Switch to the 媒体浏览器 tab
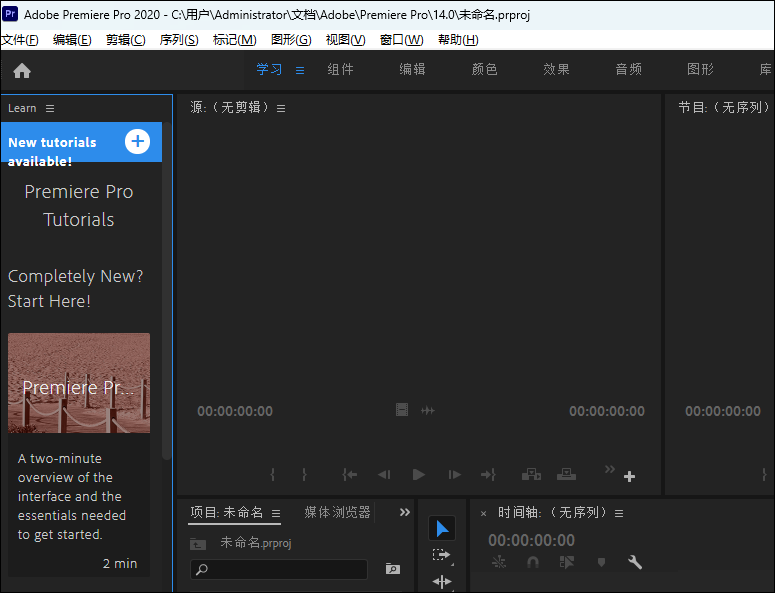 tap(338, 512)
